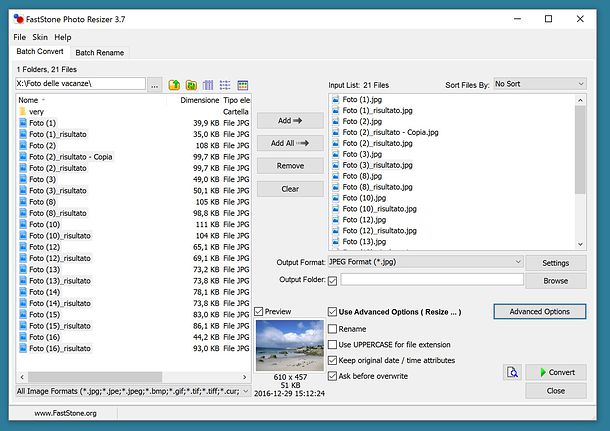Switch to the Batch Rename tab
Screen dimensions: 610x431
pos(100,53)
